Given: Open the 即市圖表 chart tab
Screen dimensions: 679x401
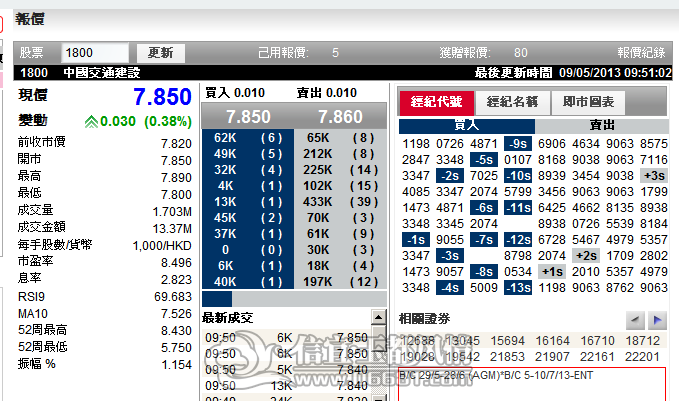Looking at the screenshot, I should 588,102.
